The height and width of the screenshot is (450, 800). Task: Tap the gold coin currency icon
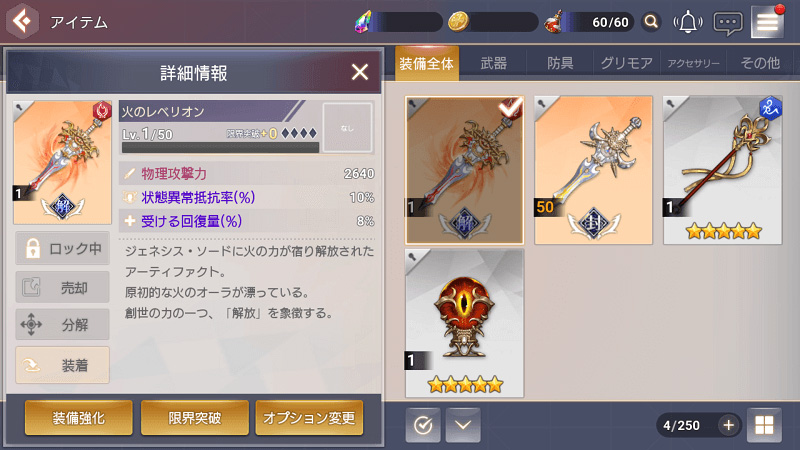pyautogui.click(x=458, y=22)
